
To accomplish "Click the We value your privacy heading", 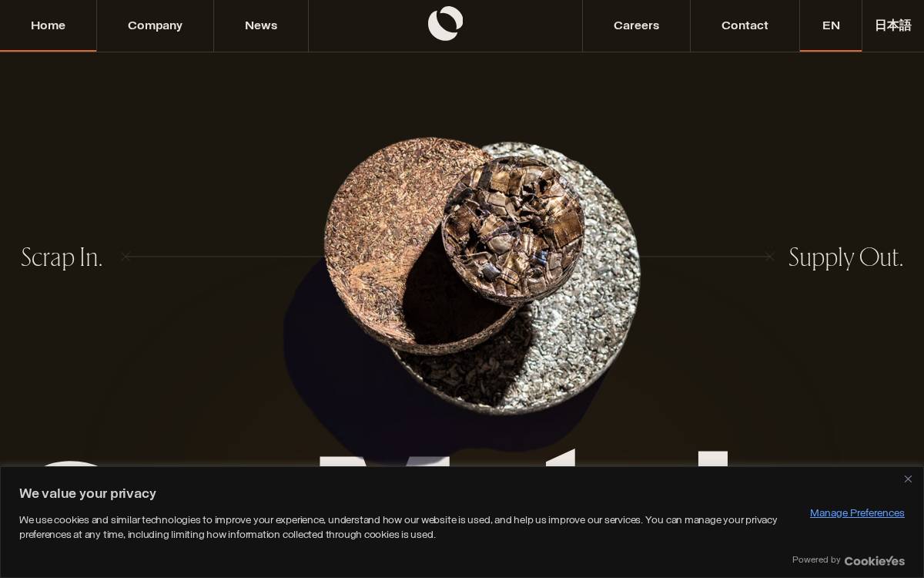I will pos(88,493).
